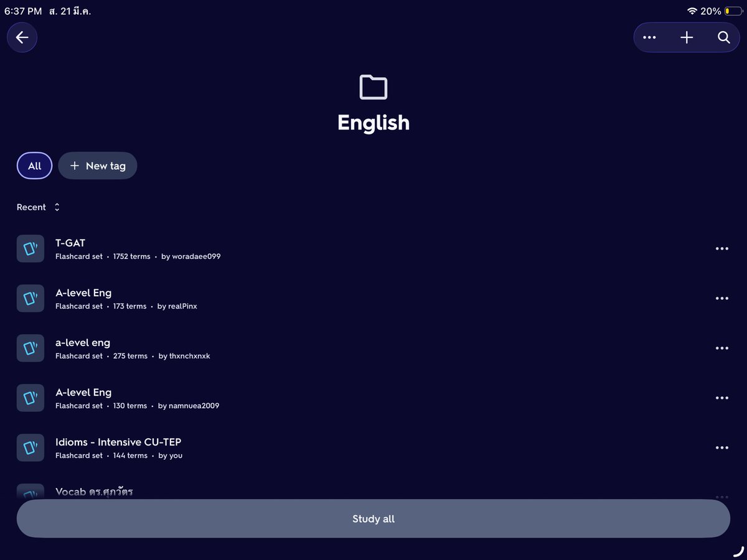Check the battery indicator icon
Screen dimensions: 747x560
tap(733, 11)
